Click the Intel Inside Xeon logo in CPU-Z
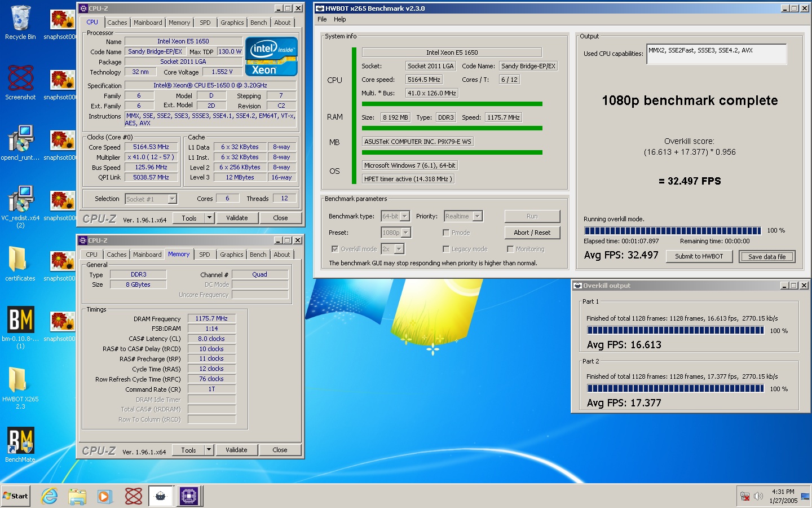 (x=271, y=56)
